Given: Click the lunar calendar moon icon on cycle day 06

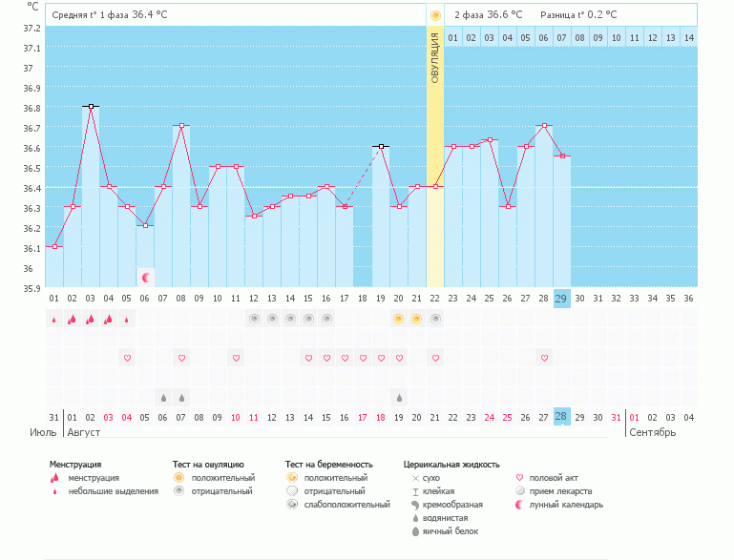Looking at the screenshot, I should pos(145,277).
